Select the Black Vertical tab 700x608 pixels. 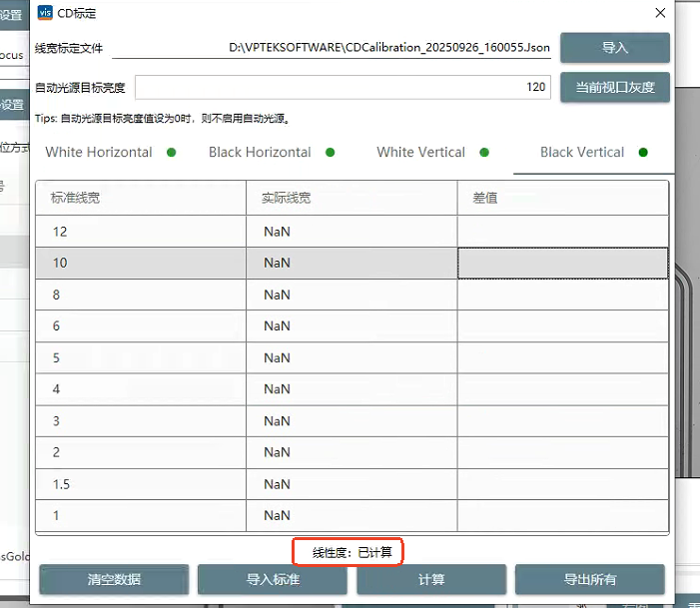pos(582,153)
